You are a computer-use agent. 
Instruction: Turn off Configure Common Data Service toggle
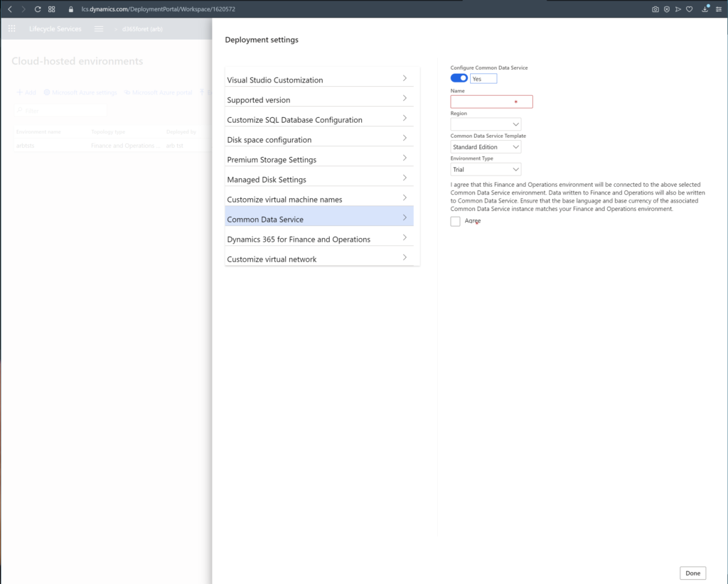459,78
